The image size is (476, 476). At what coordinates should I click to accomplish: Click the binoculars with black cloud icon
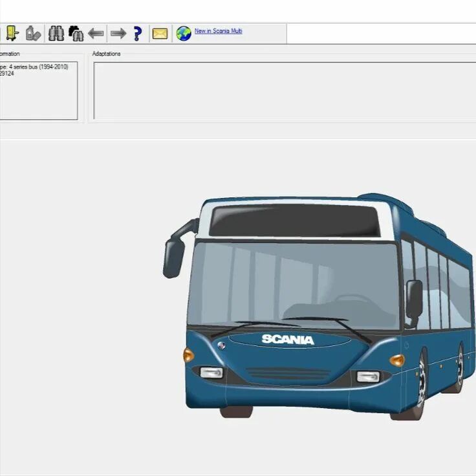tap(76, 34)
